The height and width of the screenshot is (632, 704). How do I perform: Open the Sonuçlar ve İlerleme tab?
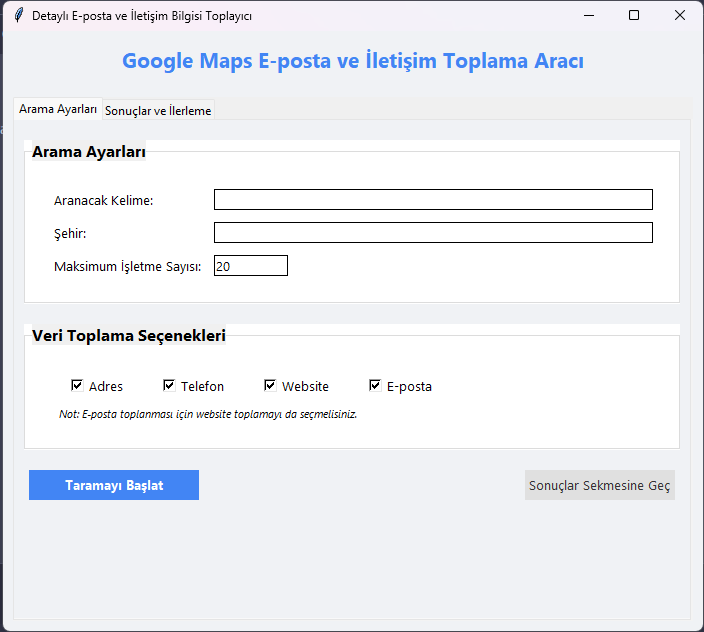158,110
